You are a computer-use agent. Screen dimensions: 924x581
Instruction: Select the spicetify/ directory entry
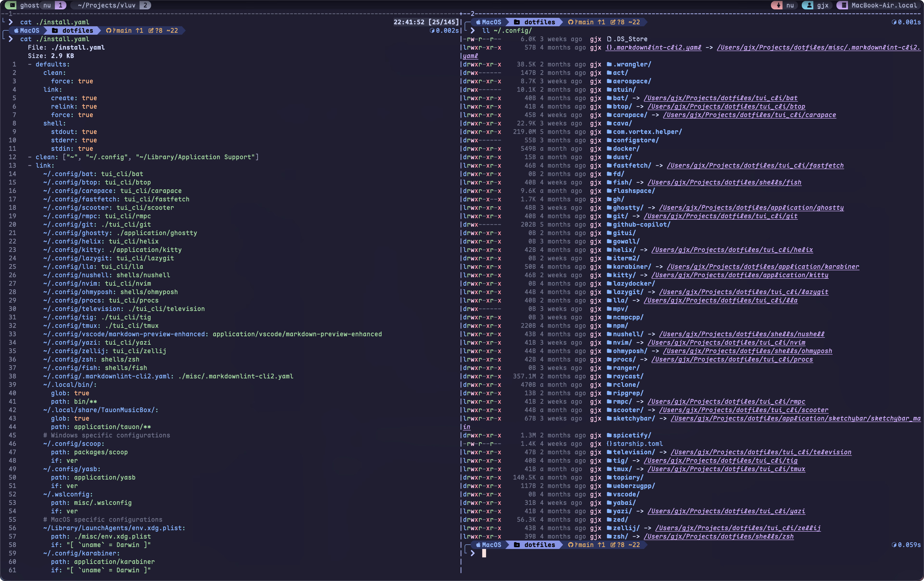click(x=632, y=435)
